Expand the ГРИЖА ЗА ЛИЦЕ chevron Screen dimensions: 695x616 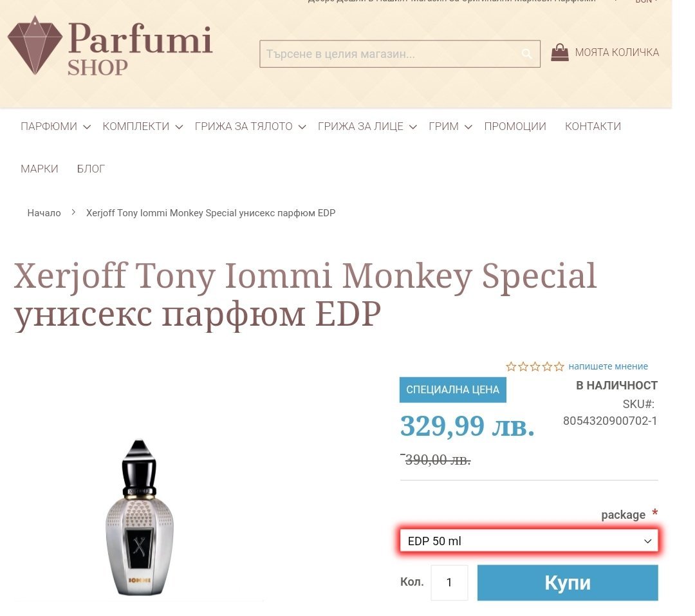tap(413, 127)
